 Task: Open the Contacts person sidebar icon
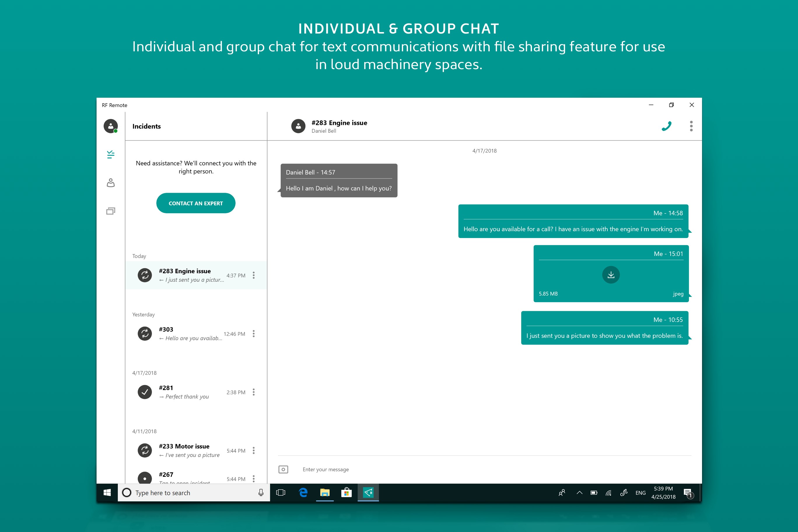[x=111, y=183]
